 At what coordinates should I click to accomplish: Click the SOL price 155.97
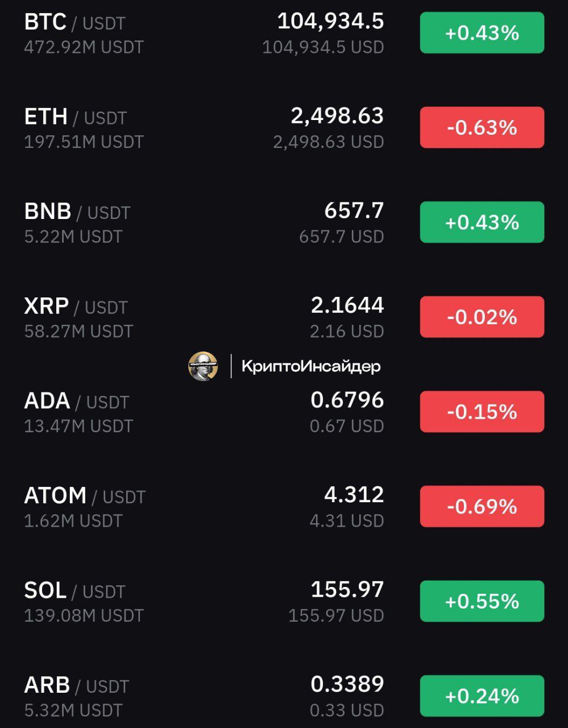(x=347, y=589)
